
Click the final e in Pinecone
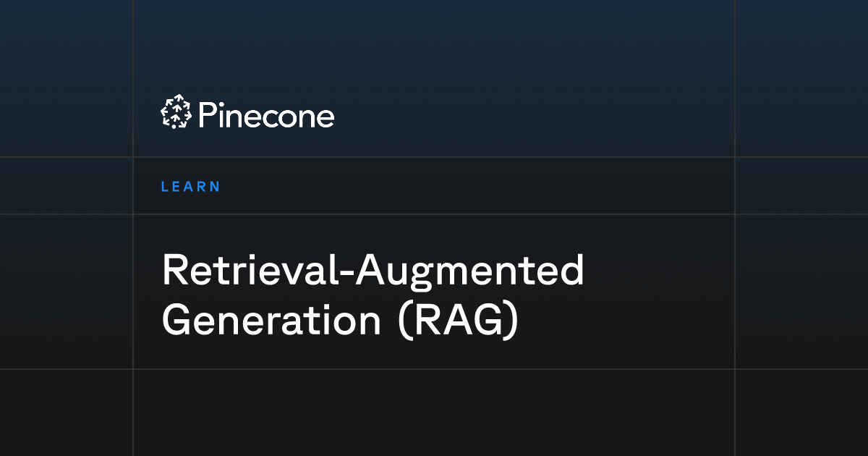pos(324,118)
